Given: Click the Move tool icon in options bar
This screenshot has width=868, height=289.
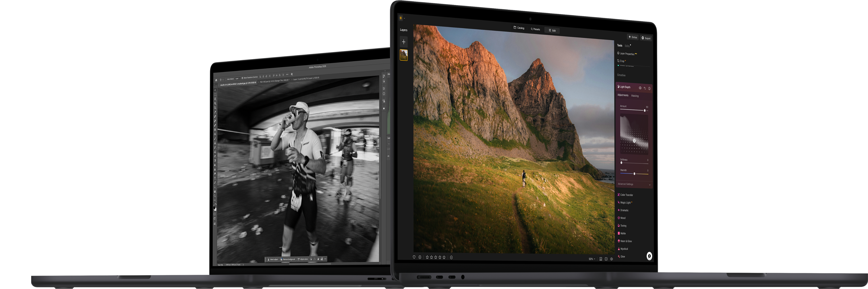Looking at the screenshot, I should click(x=221, y=80).
